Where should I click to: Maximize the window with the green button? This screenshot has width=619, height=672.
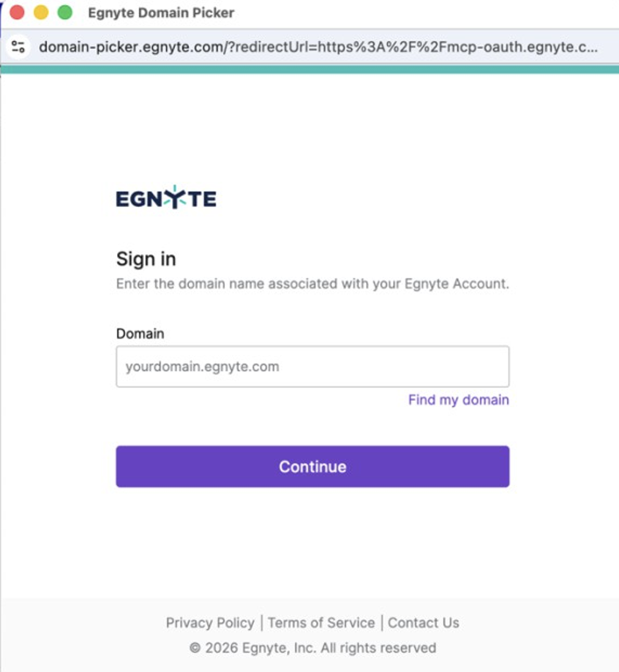[x=64, y=12]
